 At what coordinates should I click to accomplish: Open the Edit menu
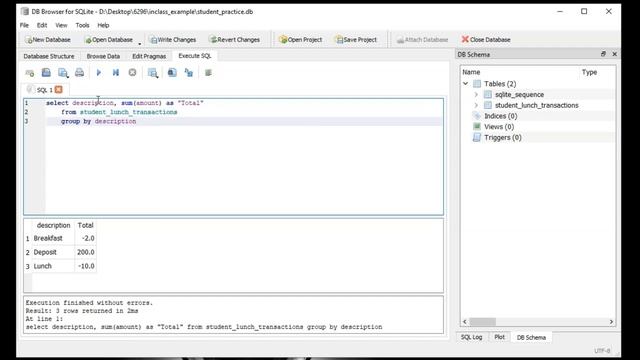click(42, 25)
